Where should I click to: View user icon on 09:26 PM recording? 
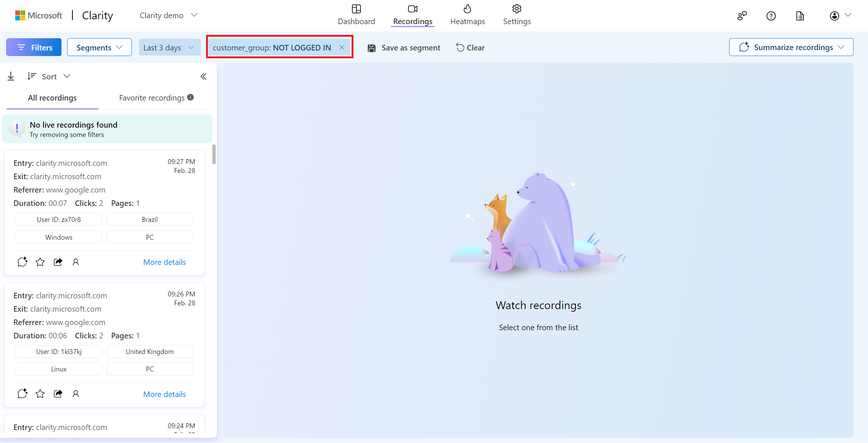(76, 394)
